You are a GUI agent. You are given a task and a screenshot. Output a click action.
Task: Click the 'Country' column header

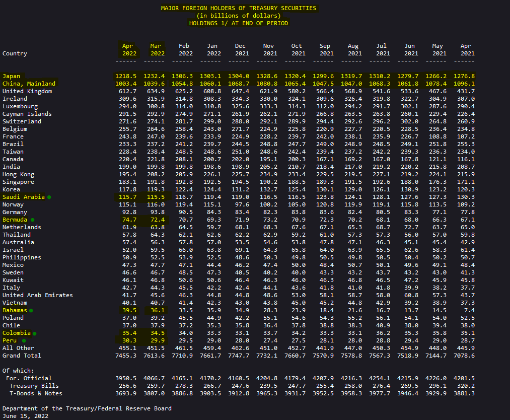click(15, 53)
